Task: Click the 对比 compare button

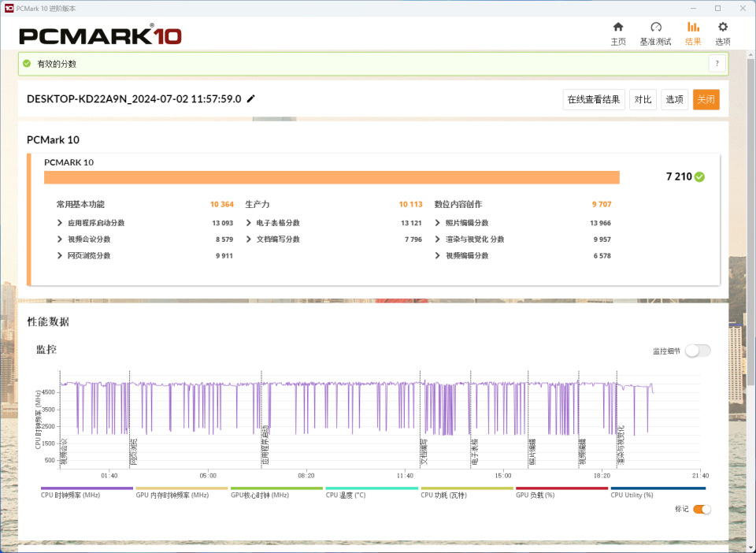Action: (643, 100)
